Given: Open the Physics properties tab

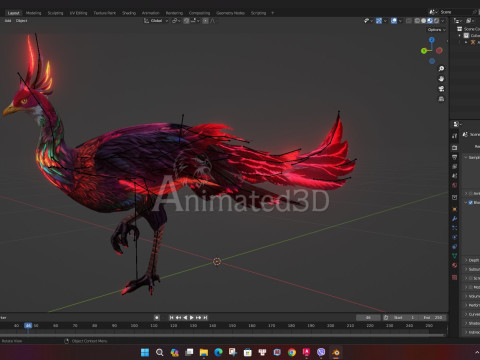Looking at the screenshot, I should 455,237.
